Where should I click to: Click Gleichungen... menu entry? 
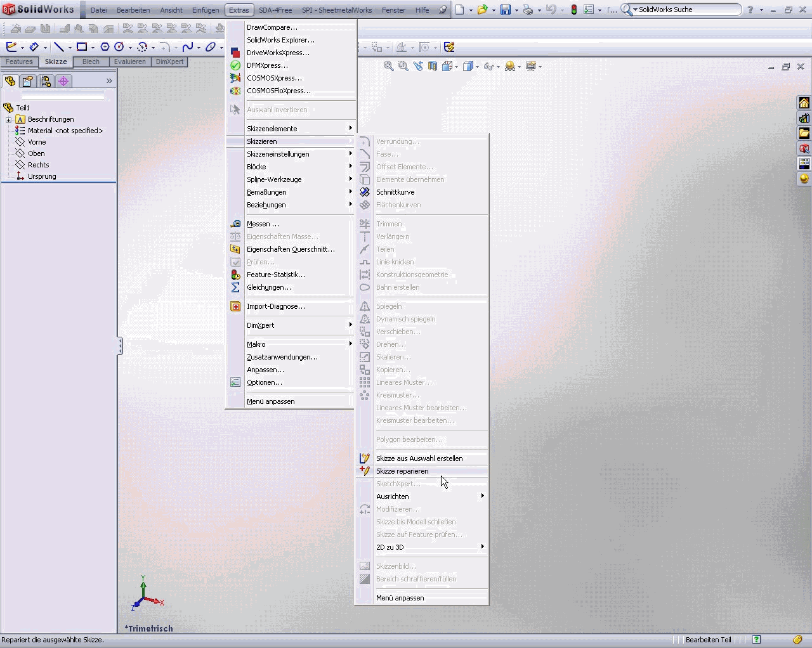291,287
